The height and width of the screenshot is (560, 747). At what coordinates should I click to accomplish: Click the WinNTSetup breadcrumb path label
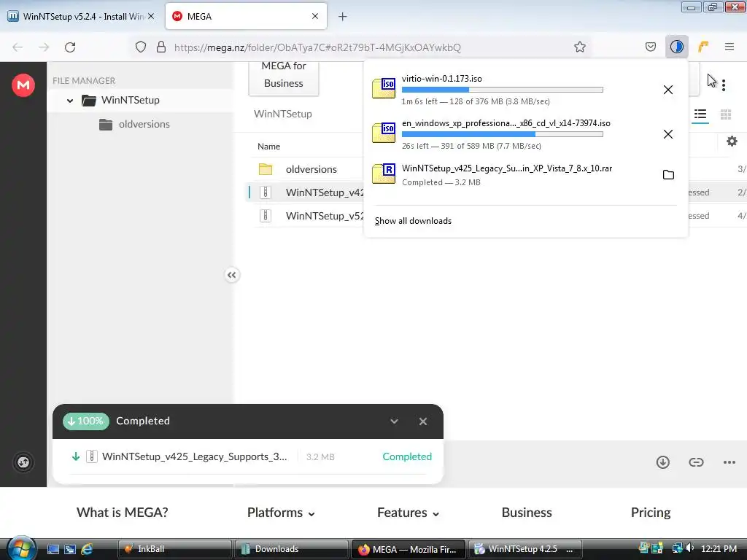coord(282,114)
